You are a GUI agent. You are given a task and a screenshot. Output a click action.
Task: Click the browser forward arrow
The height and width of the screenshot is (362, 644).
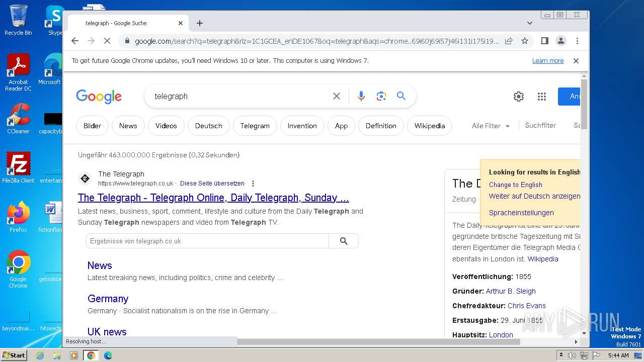click(91, 41)
